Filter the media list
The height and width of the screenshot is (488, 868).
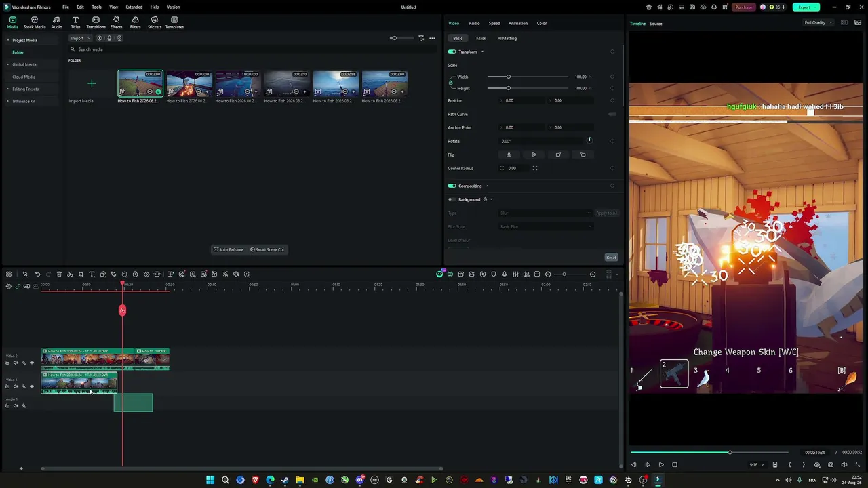pyautogui.click(x=421, y=38)
